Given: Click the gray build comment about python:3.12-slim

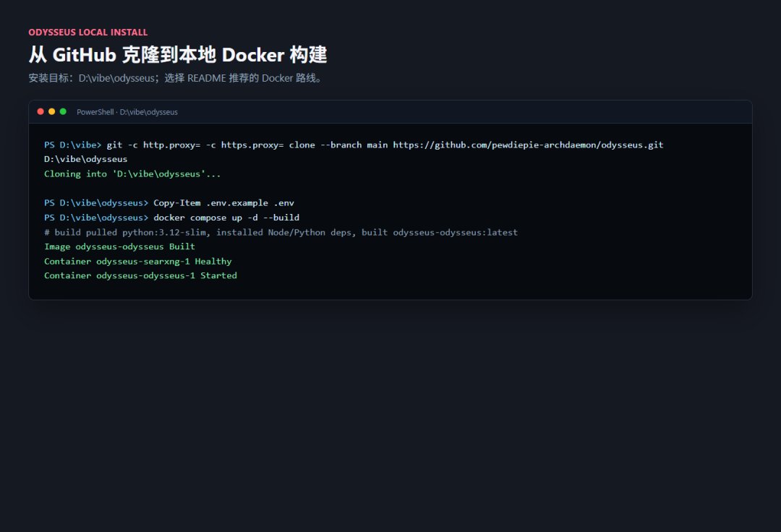Looking at the screenshot, I should click(x=281, y=233).
